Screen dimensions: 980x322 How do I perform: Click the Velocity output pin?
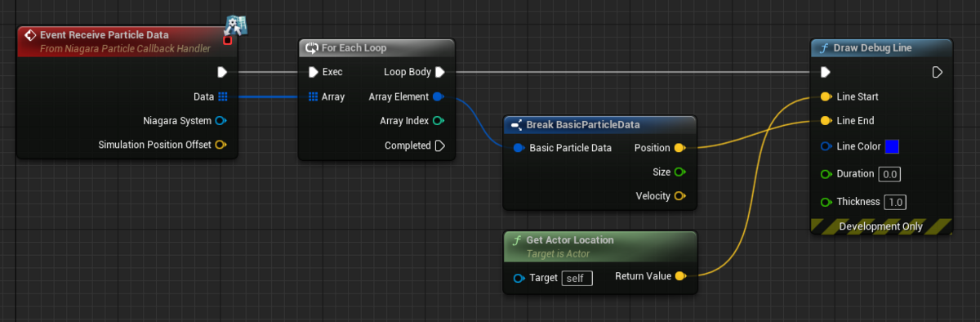click(x=679, y=196)
